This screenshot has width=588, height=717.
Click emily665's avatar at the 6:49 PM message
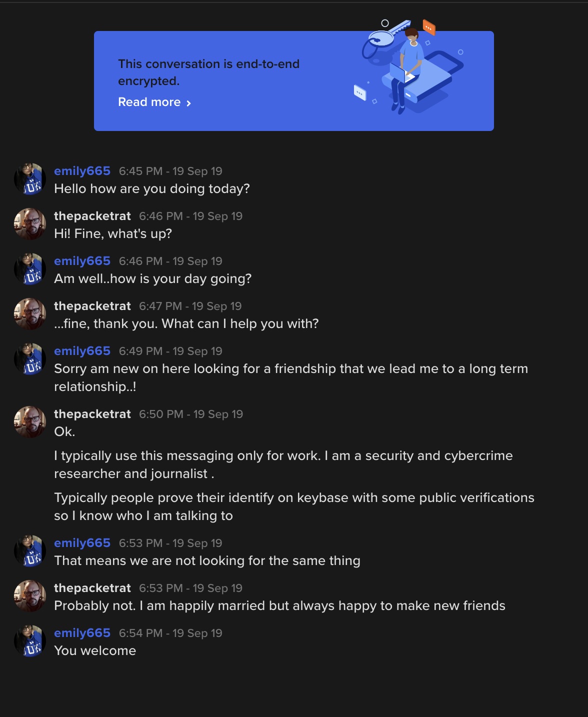click(30, 359)
